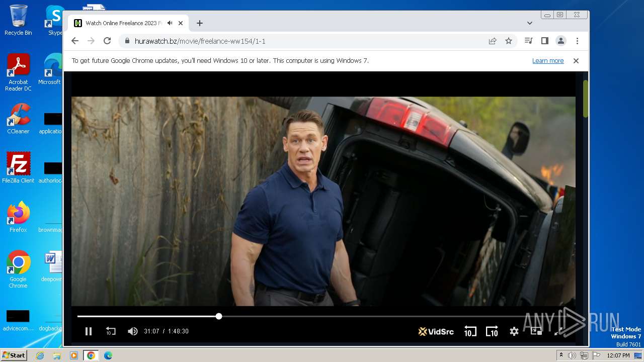Open Recycle Bin on desktop
The image size is (644, 362).
coord(18,21)
